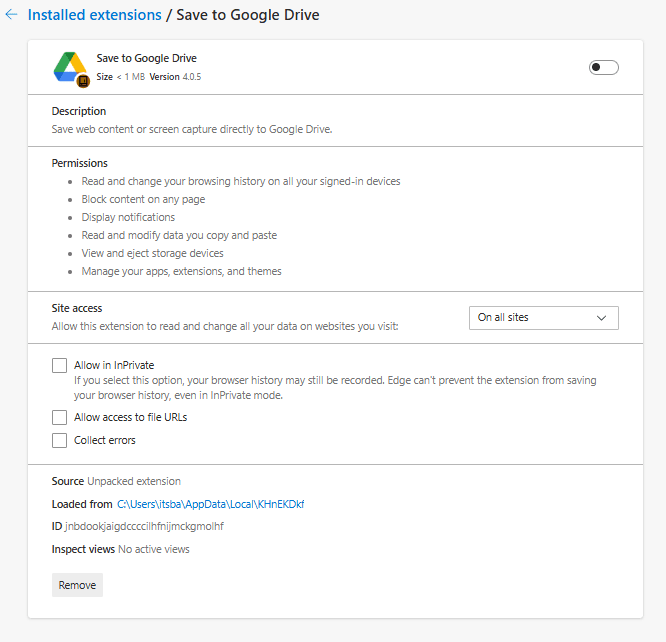The height and width of the screenshot is (642, 666).
Task: Enable Allow access to file URLs
Action: pos(60,417)
